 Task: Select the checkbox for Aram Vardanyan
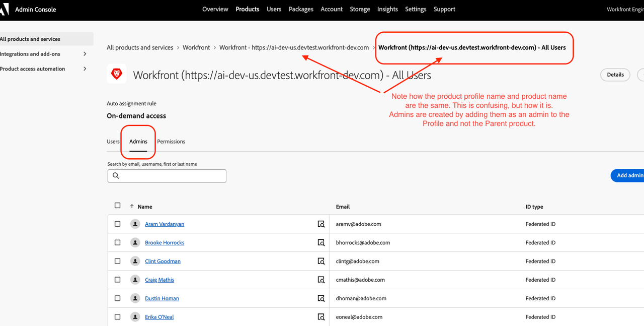(118, 224)
